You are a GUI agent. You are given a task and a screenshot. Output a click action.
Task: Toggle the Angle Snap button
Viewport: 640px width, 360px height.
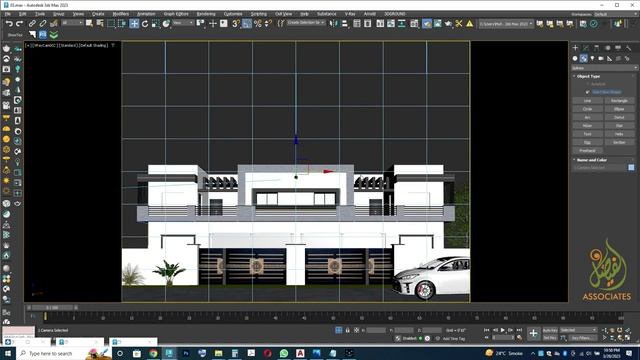pos(247,24)
